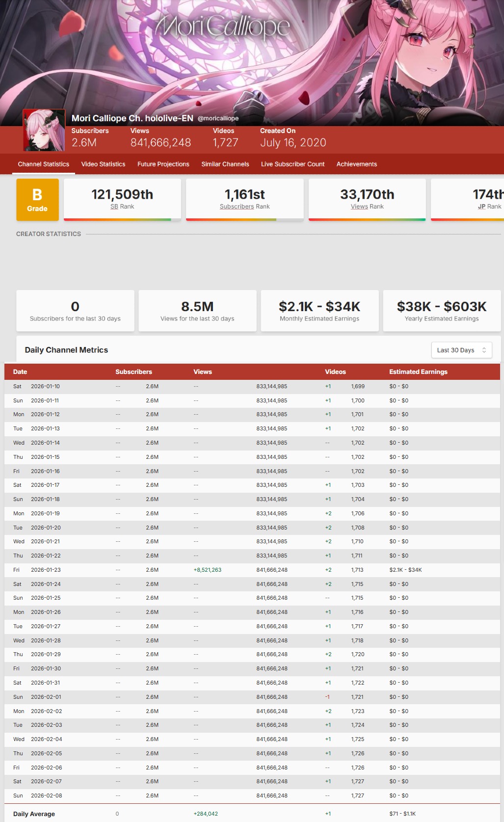This screenshot has width=504, height=822.
Task: Click the 1,699 videos count cell
Action: (358, 386)
